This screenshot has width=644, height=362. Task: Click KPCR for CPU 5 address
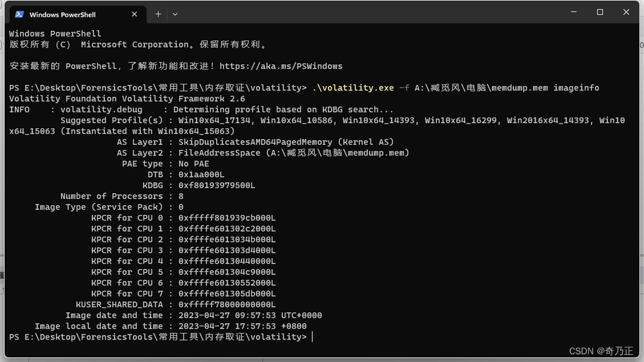click(227, 272)
